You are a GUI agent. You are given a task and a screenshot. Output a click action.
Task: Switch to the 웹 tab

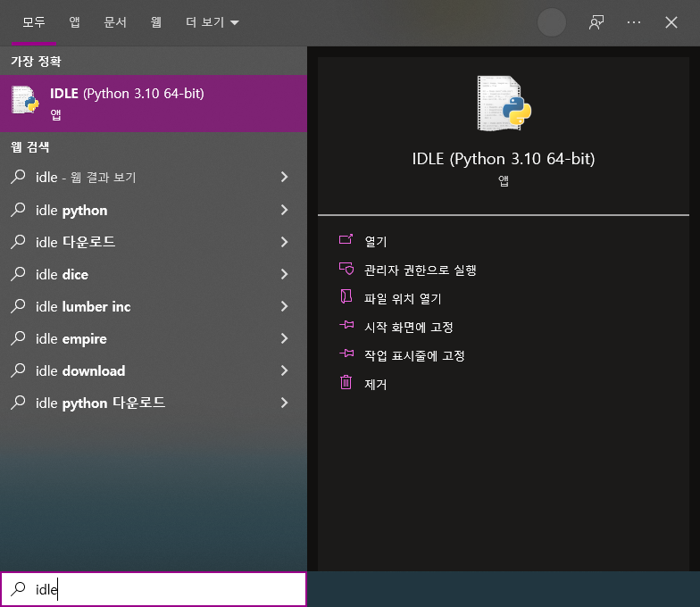[x=155, y=22]
